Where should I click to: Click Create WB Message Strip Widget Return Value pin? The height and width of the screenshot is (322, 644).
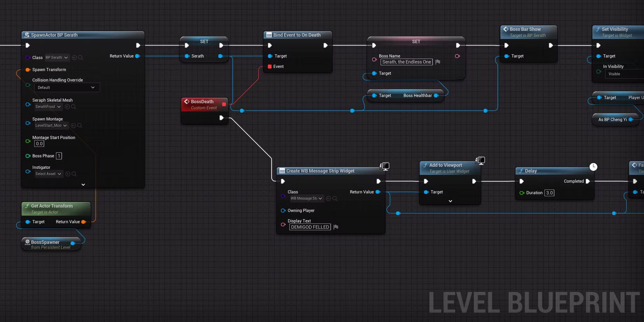(378, 192)
